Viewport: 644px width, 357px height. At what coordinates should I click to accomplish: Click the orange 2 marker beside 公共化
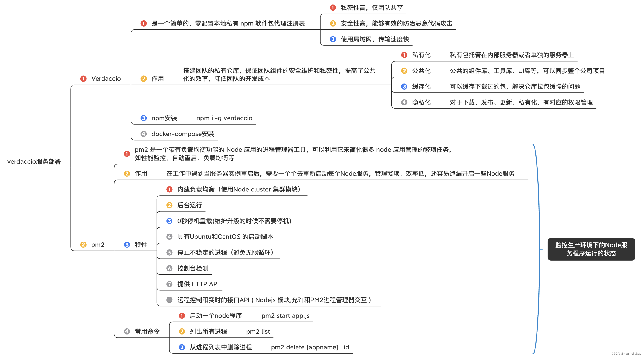[404, 71]
